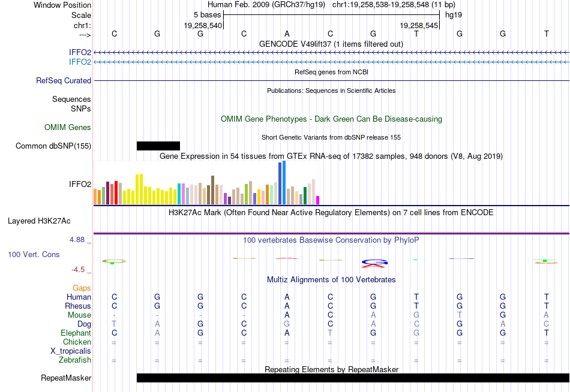Click the RefSeq Curated track label
The width and height of the screenshot is (570, 392).
(x=63, y=81)
